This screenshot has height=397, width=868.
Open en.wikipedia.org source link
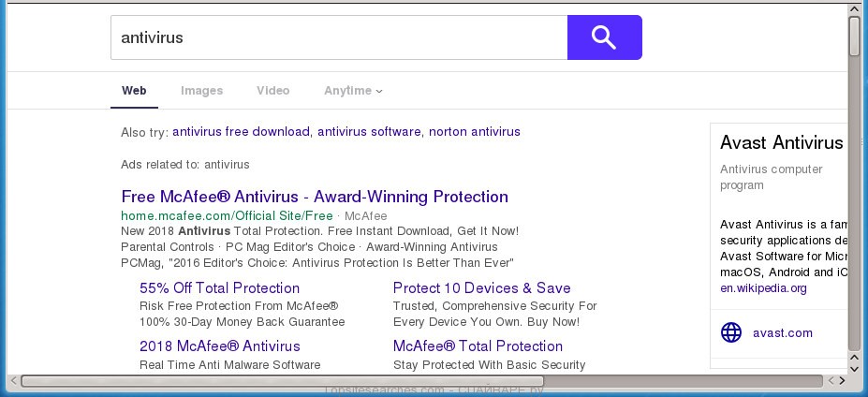point(763,288)
